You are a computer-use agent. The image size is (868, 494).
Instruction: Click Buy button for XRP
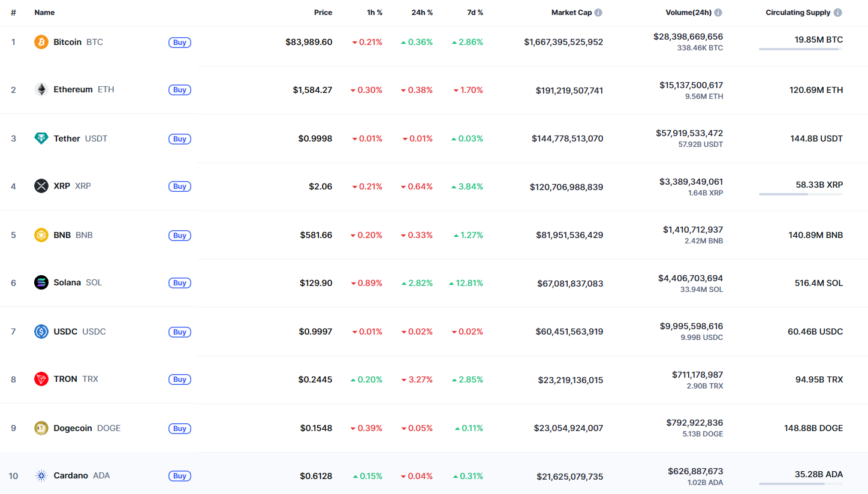180,186
